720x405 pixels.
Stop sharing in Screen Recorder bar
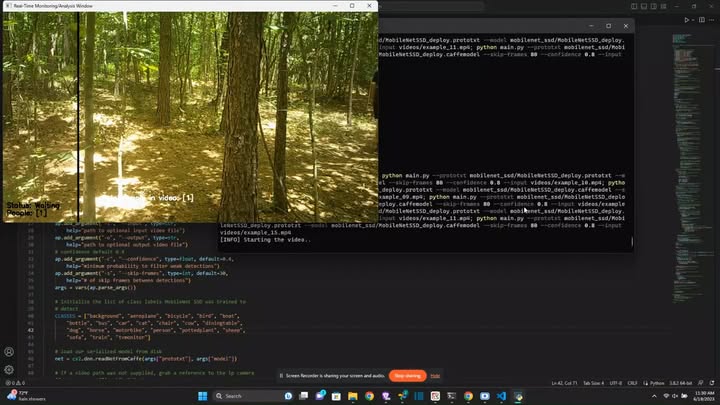coord(407,376)
